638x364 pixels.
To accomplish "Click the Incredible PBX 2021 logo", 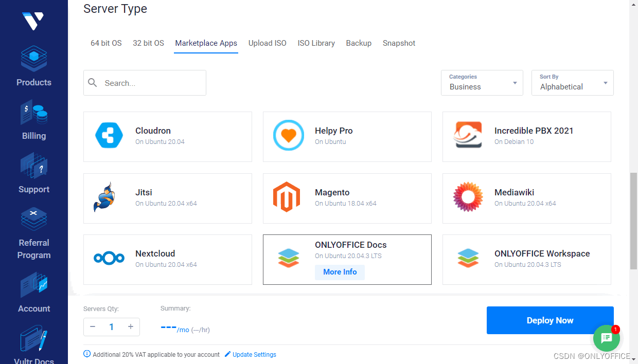I will (x=468, y=135).
